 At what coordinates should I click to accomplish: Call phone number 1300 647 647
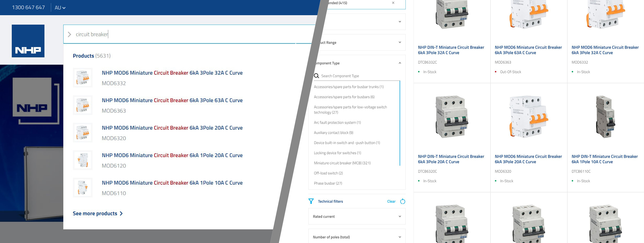[x=28, y=8]
